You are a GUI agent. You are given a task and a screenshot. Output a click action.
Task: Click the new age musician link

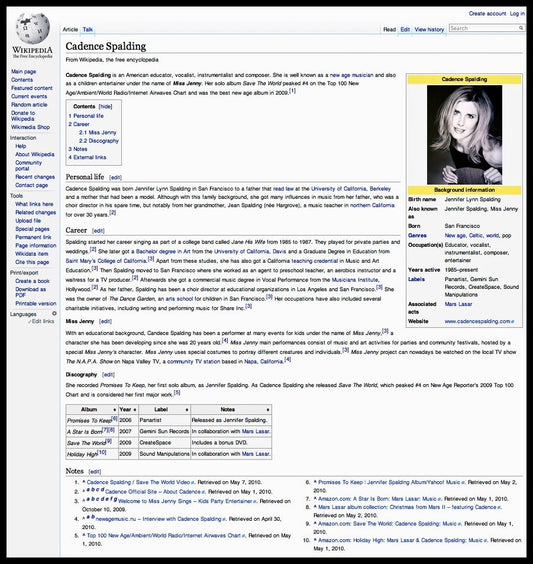tap(351, 75)
